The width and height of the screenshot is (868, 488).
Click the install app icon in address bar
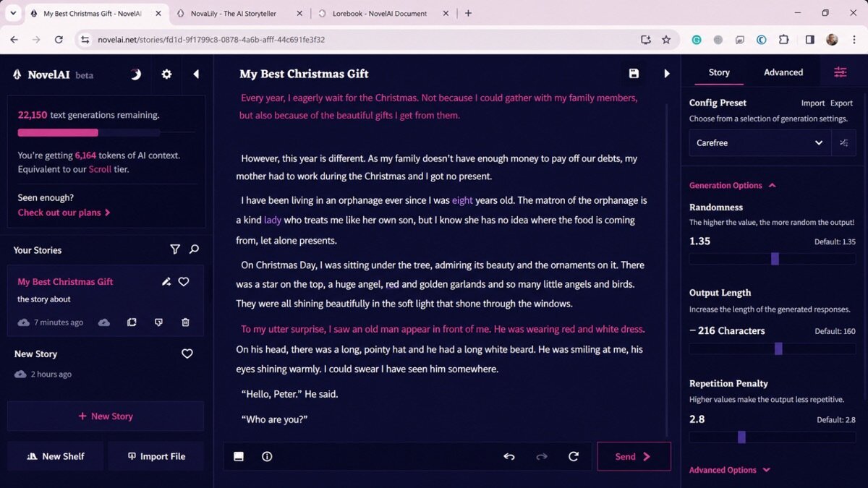pyautogui.click(x=645, y=40)
